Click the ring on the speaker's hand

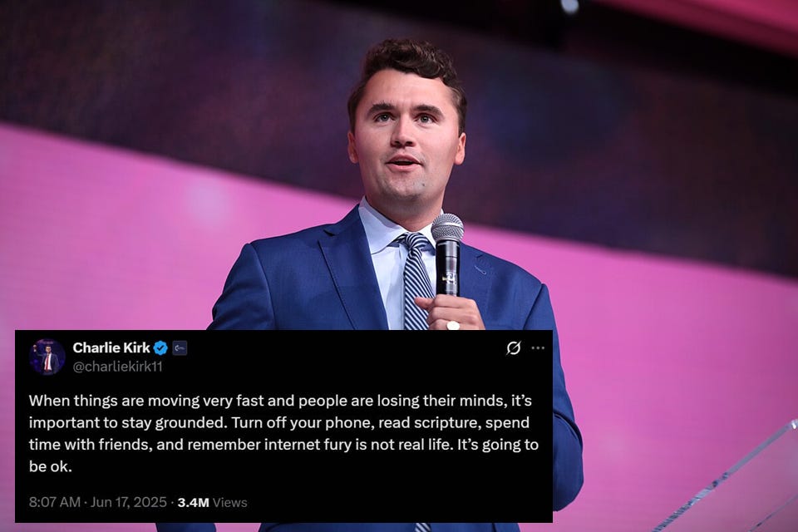coord(452,325)
